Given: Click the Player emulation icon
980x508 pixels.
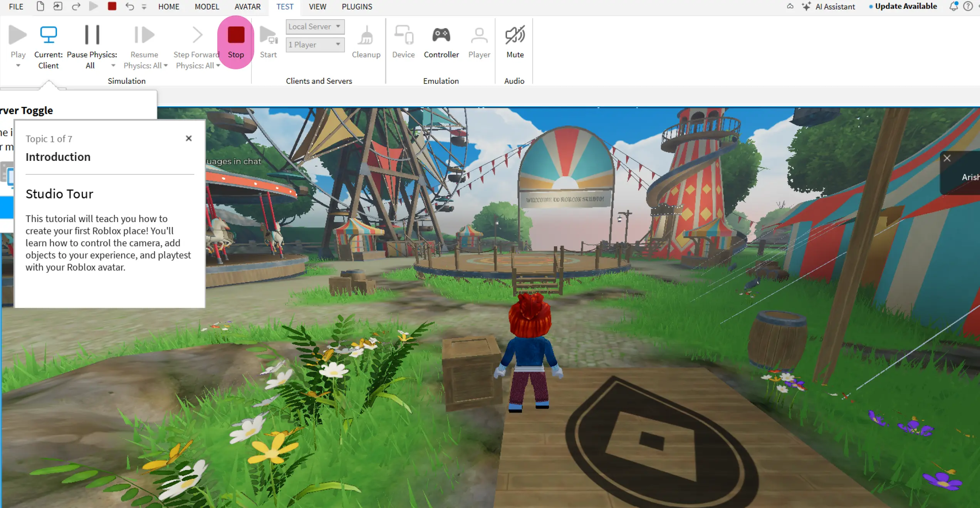Looking at the screenshot, I should coord(479,35).
